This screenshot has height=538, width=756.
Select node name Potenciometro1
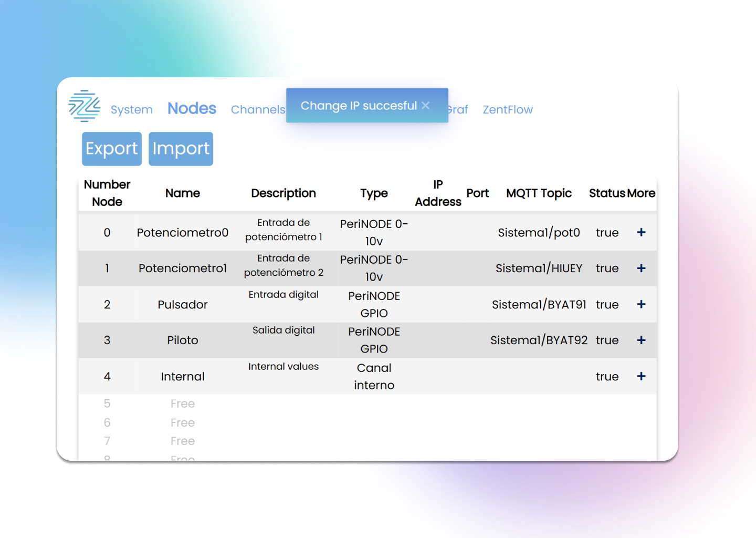point(183,268)
